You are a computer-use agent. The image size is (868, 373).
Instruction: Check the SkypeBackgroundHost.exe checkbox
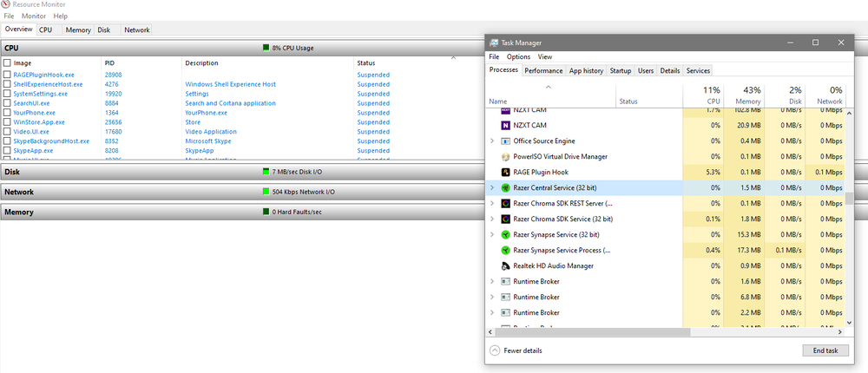click(x=7, y=141)
